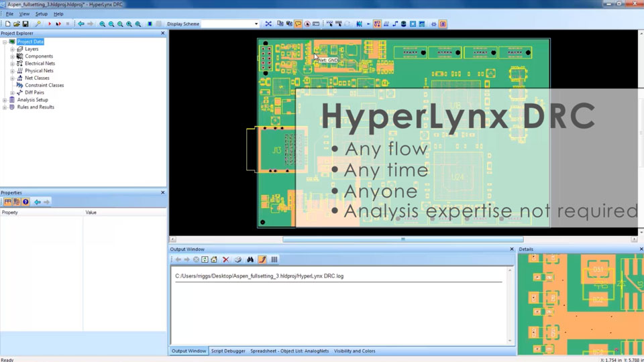The image size is (644, 362).
Task: Click the red X clear icon in Output Window
Action: click(x=225, y=259)
